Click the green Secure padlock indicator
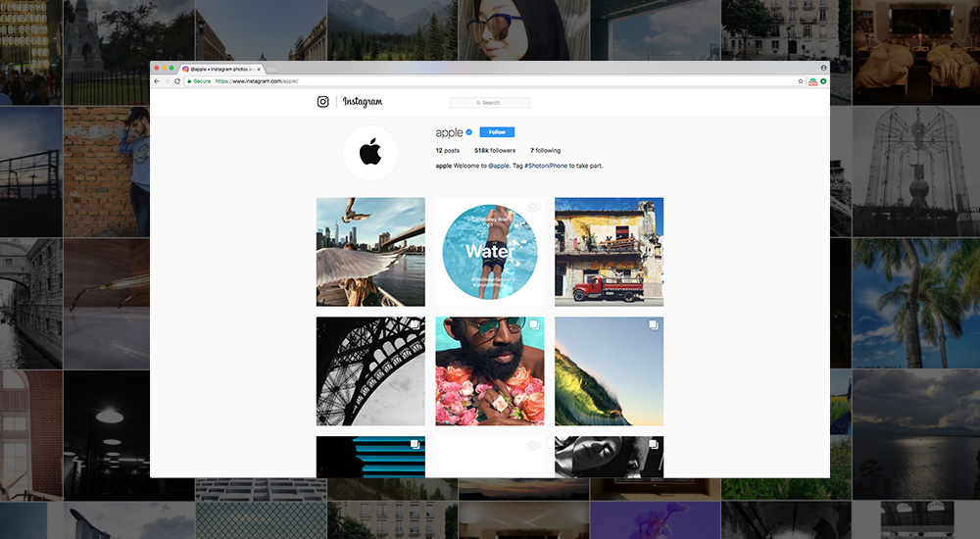This screenshot has width=980, height=539. [199, 81]
